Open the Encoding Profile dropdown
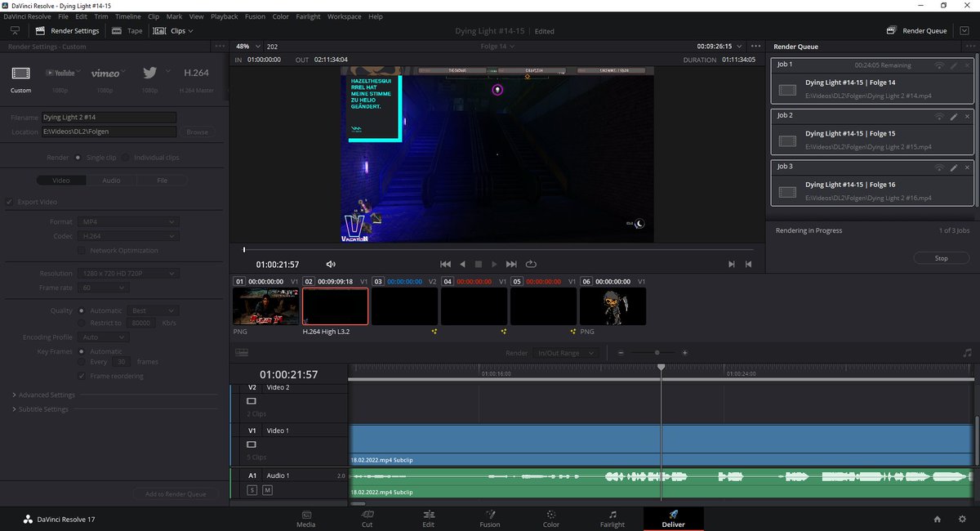Viewport: 980px width, 531px height. [103, 337]
